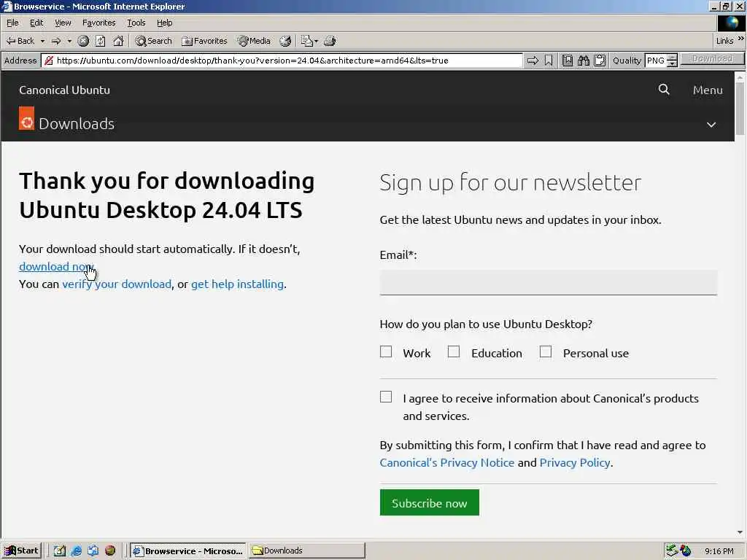Click the IE globe throbber icon
The height and width of the screenshot is (560, 747).
click(x=731, y=23)
